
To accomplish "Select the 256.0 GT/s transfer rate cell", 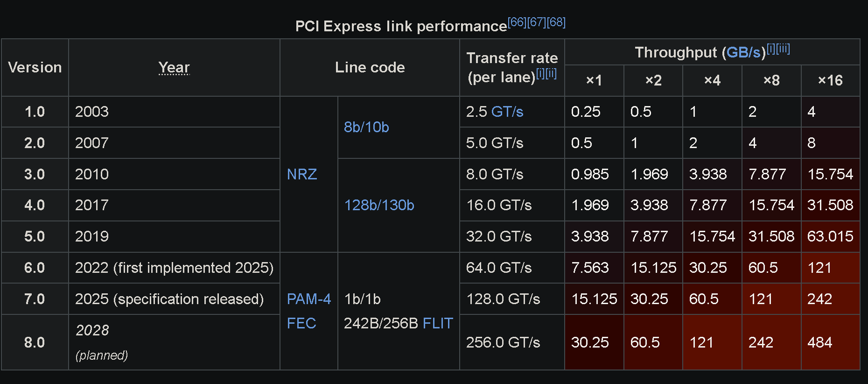I will tap(512, 342).
